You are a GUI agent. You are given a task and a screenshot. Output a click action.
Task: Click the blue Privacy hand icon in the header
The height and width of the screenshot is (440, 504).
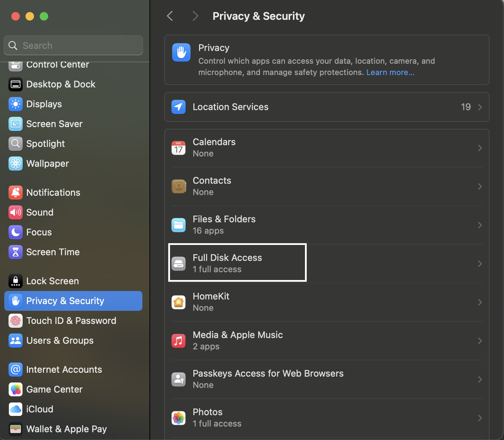coord(181,52)
